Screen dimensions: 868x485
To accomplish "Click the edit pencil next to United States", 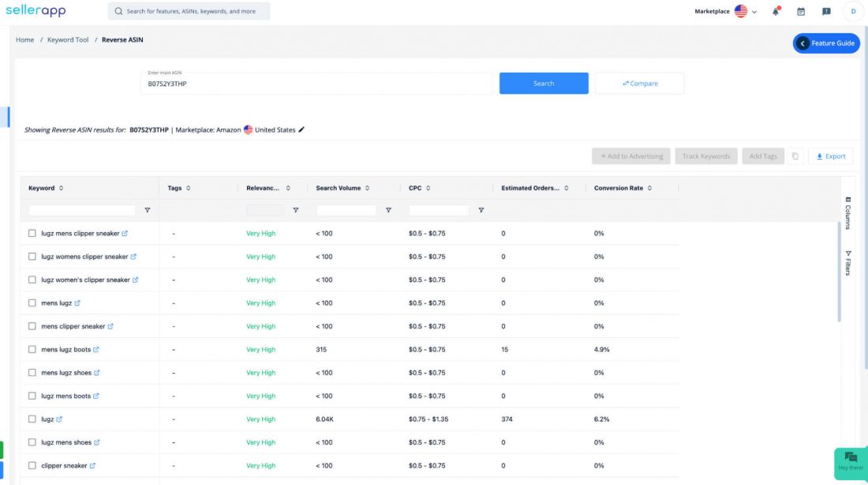I will 301,130.
